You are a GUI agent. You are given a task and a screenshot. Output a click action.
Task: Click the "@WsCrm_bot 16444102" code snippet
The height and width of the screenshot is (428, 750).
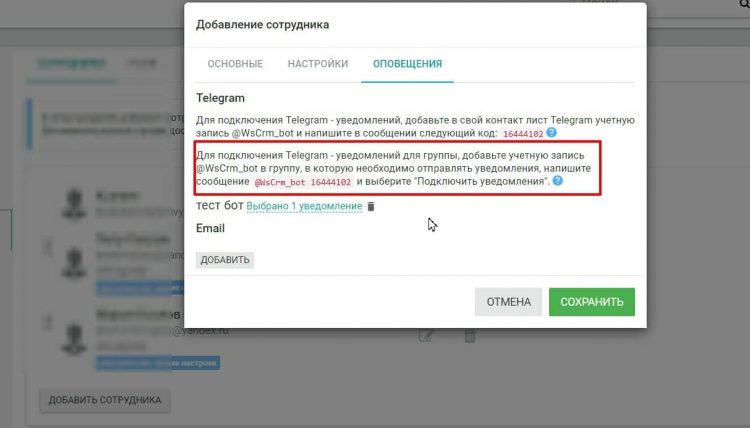click(x=303, y=182)
